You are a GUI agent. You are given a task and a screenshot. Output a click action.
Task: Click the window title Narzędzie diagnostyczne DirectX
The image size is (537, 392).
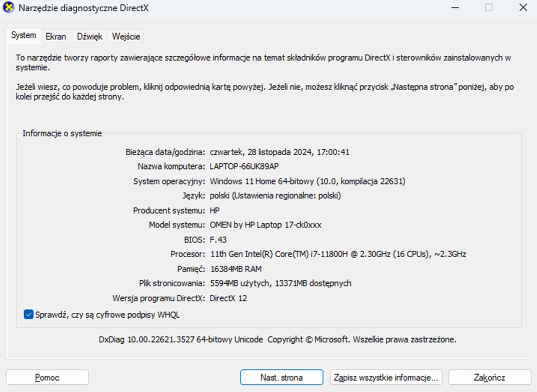coord(84,8)
